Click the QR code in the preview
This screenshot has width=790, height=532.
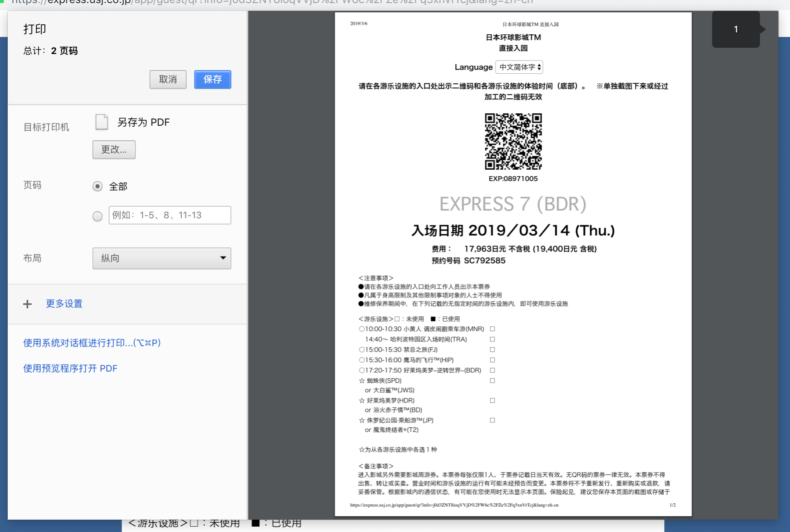click(513, 142)
